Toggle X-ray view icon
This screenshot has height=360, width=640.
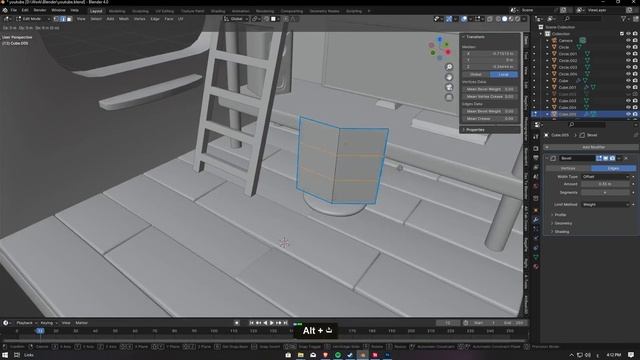[490, 19]
